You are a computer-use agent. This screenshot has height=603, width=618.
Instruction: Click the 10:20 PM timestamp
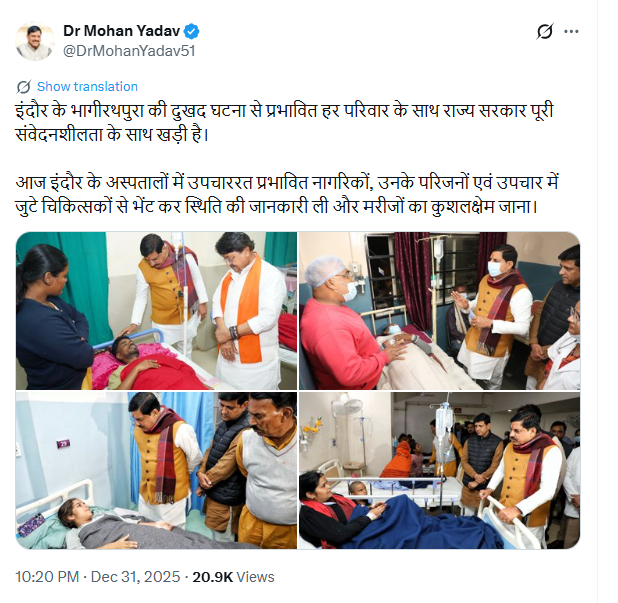click(x=47, y=577)
